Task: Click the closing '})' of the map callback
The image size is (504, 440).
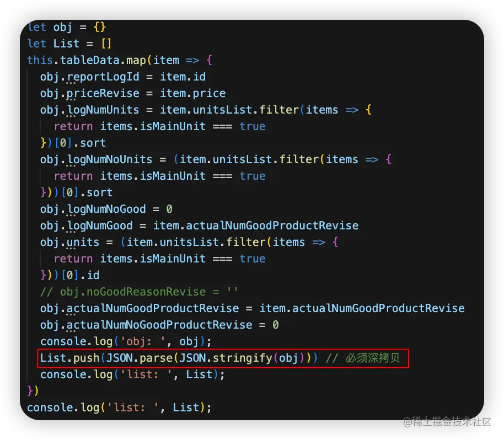Action: coord(33,391)
